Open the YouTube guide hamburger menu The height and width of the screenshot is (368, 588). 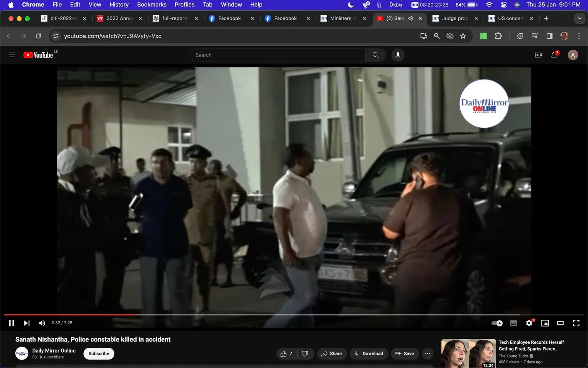click(11, 55)
